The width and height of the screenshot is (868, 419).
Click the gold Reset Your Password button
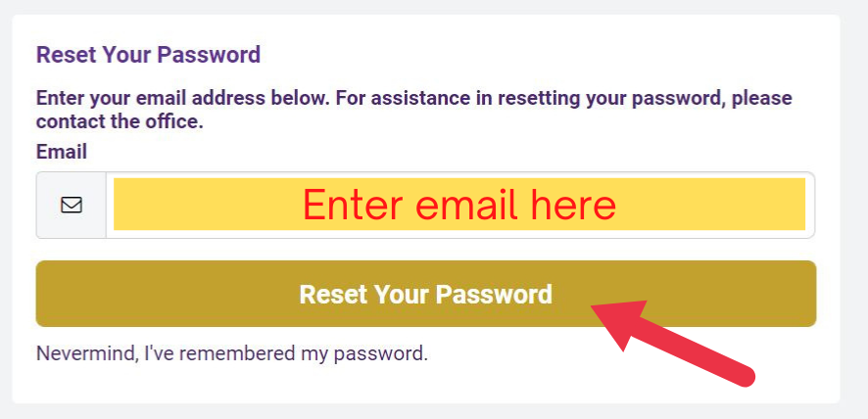click(x=426, y=294)
